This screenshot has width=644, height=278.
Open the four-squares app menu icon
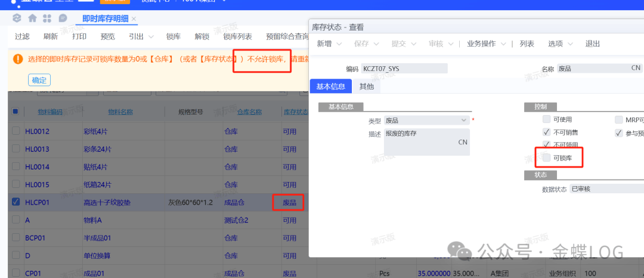(x=48, y=18)
